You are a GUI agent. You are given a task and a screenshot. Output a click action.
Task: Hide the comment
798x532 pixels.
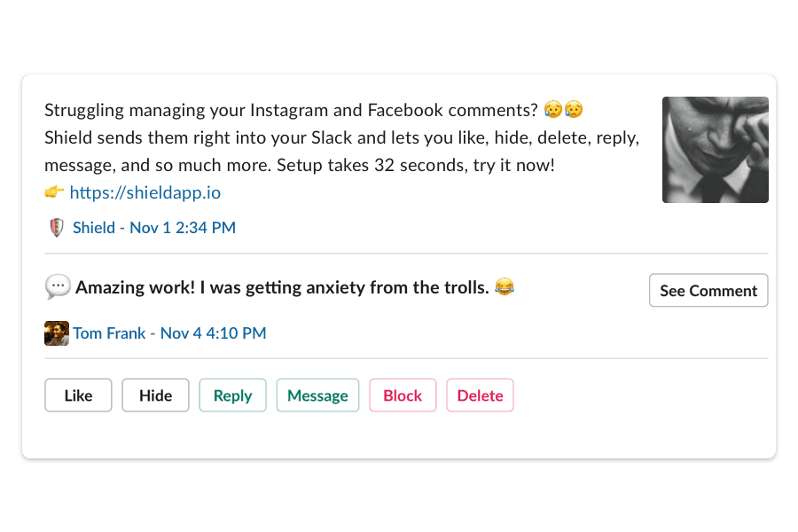click(x=155, y=395)
